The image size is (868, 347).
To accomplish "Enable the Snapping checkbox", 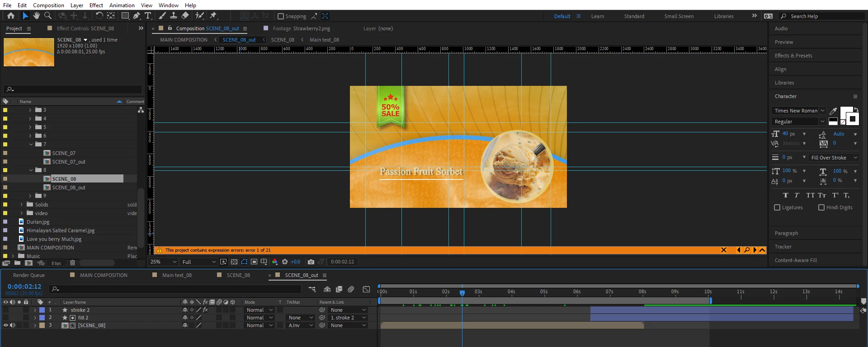I will pyautogui.click(x=281, y=16).
